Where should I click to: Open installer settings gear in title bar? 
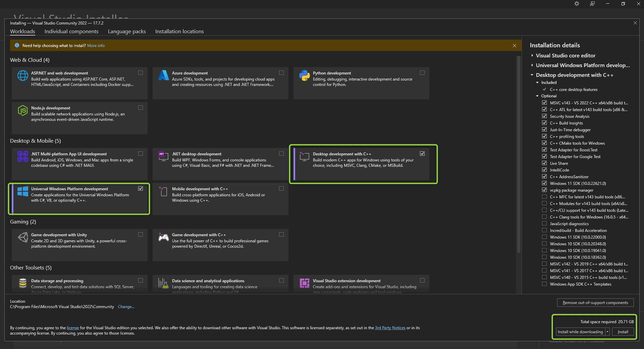click(577, 4)
